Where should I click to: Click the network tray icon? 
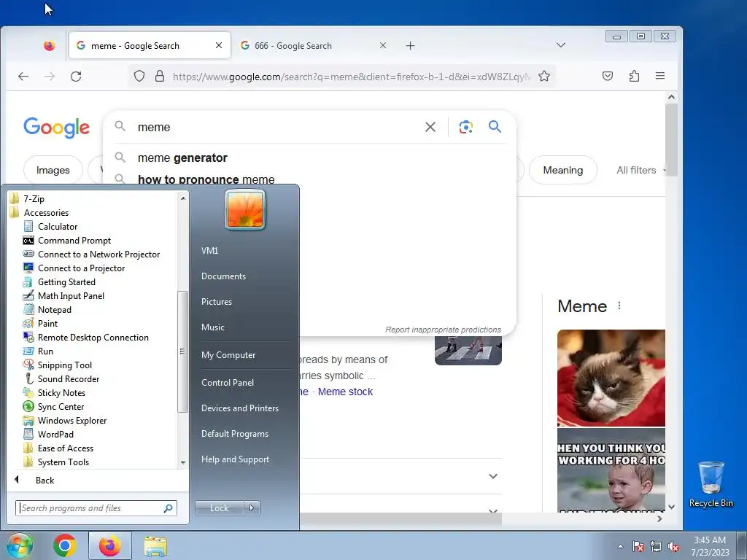pyautogui.click(x=656, y=547)
